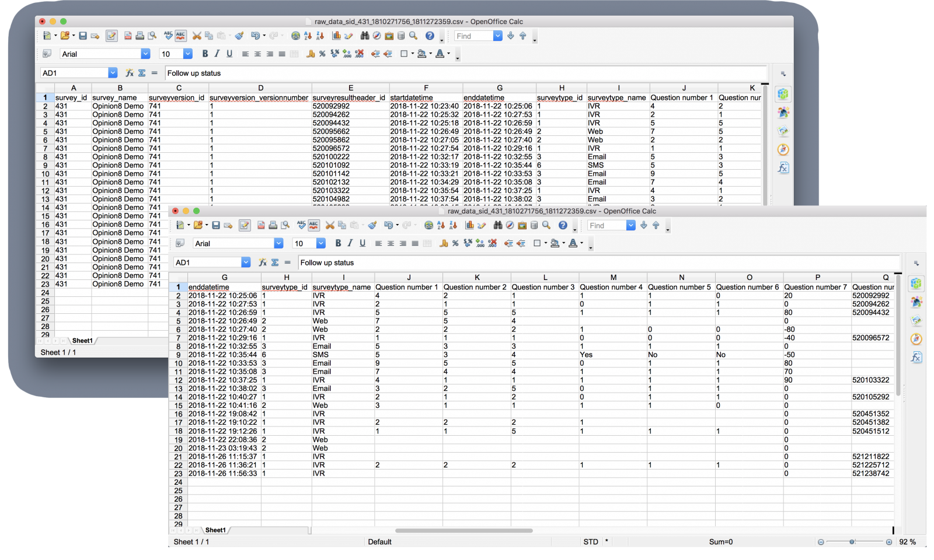Open page preview in front window
Viewport: 934px width, 560px height.
tap(285, 226)
